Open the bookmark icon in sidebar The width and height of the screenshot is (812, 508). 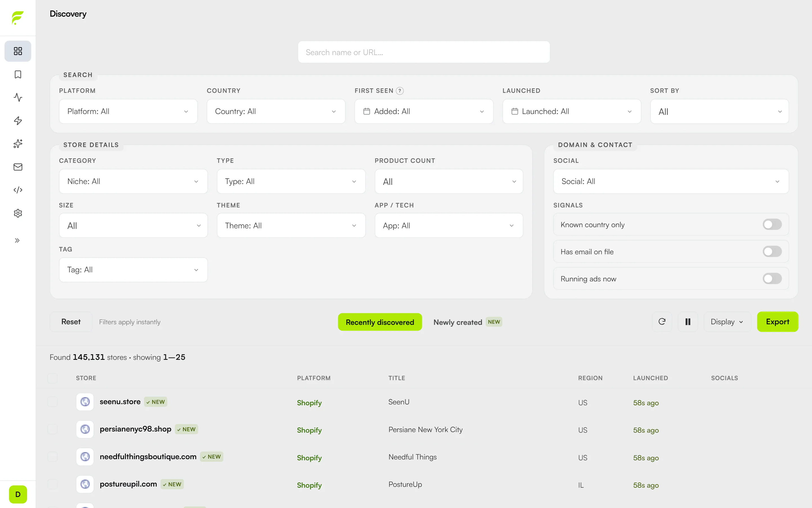[x=18, y=74]
